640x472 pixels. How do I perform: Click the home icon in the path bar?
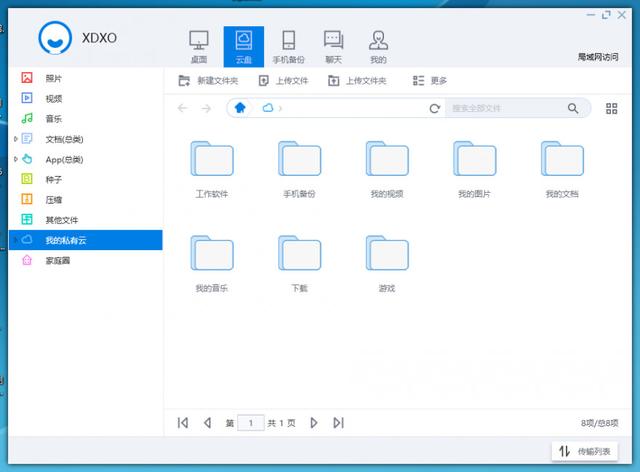point(240,108)
